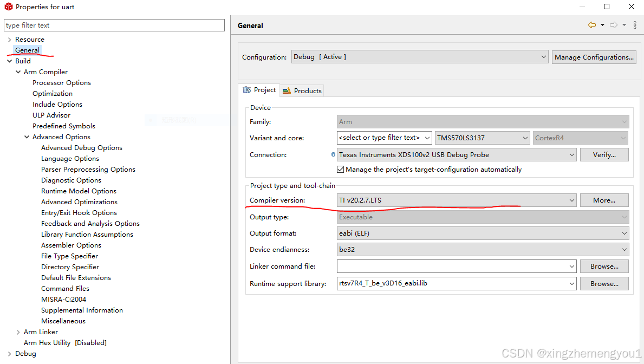Click the More button for compiler
Screen dimensions: 644x364
[604, 200]
